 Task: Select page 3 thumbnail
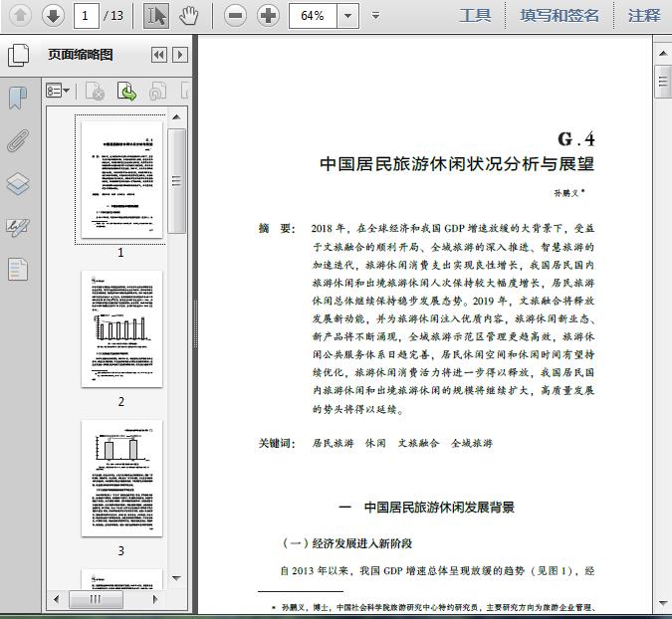click(121, 478)
